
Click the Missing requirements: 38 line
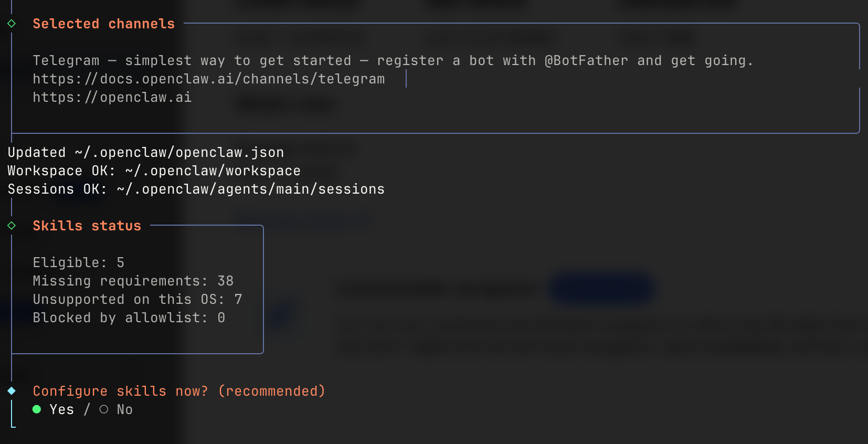tap(133, 281)
